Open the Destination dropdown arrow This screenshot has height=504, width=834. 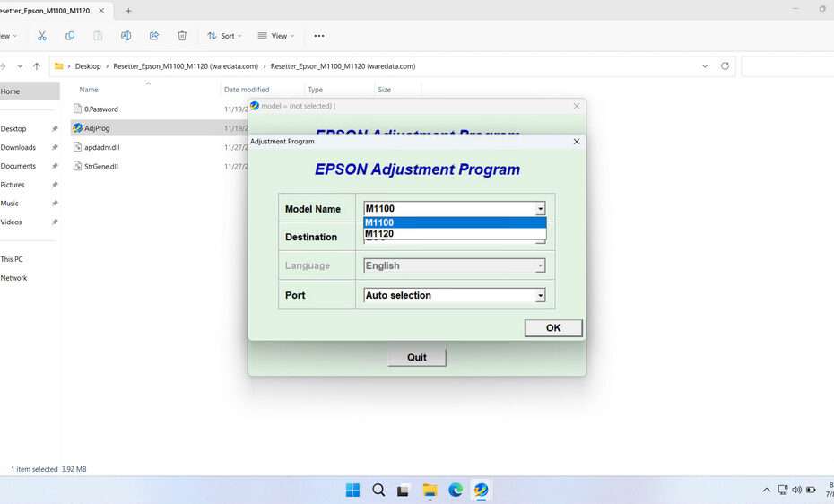[x=540, y=240]
